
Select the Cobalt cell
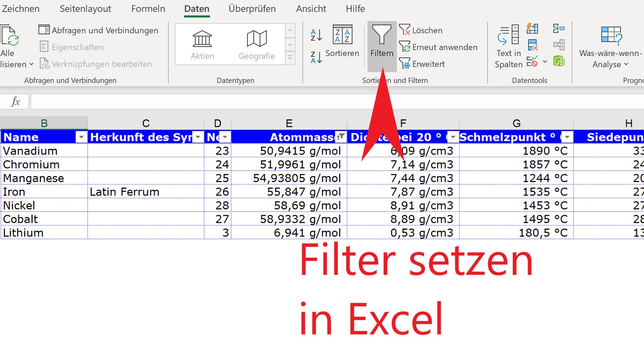pos(44,219)
